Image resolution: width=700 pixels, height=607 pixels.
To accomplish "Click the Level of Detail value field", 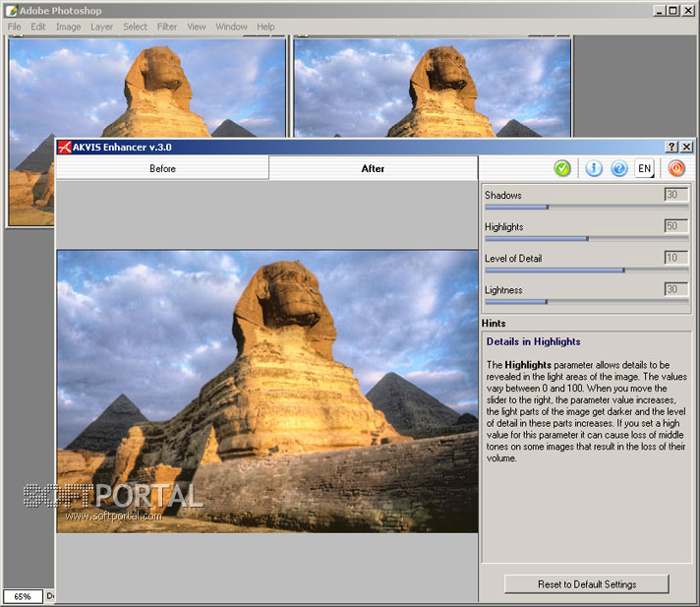I will pos(675,258).
